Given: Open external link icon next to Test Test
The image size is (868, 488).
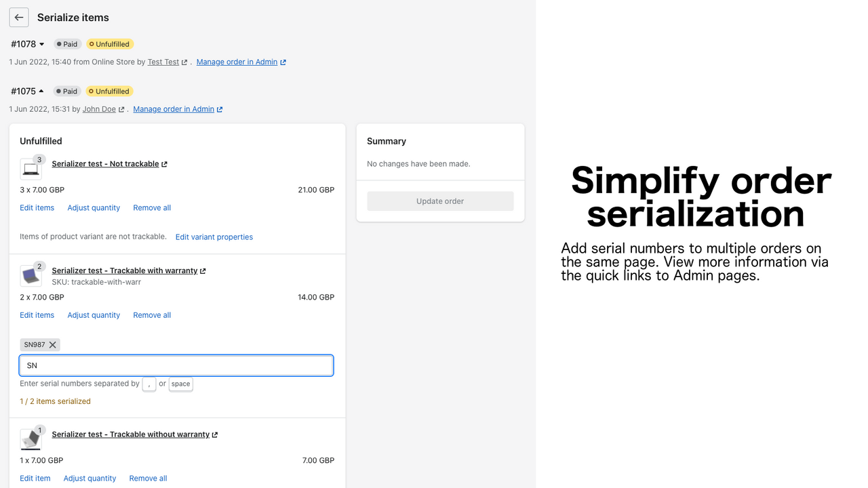Looking at the screenshot, I should [x=184, y=61].
